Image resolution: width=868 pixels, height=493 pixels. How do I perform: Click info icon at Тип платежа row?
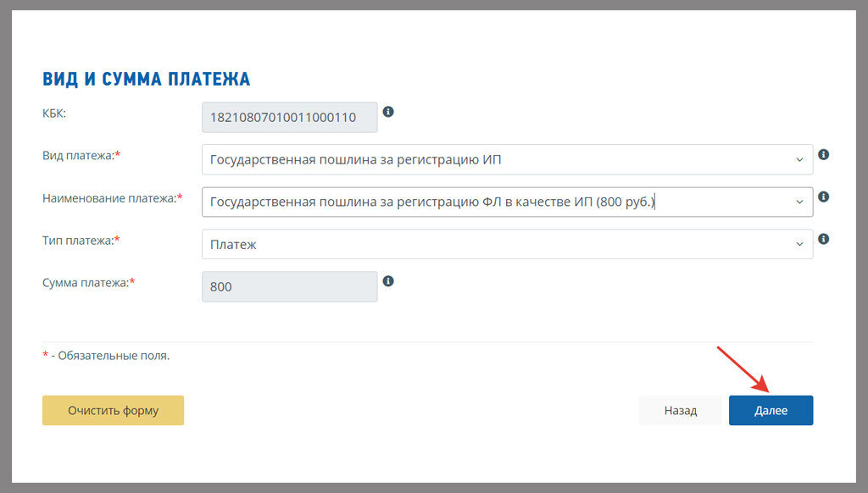(x=824, y=239)
